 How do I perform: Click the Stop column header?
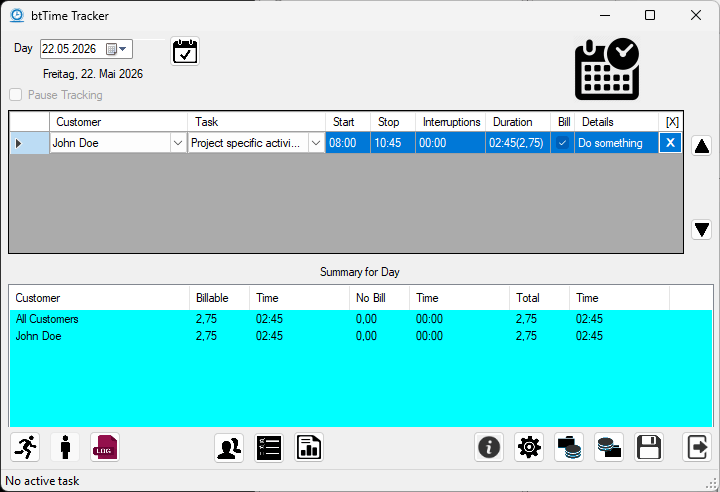[393, 122]
